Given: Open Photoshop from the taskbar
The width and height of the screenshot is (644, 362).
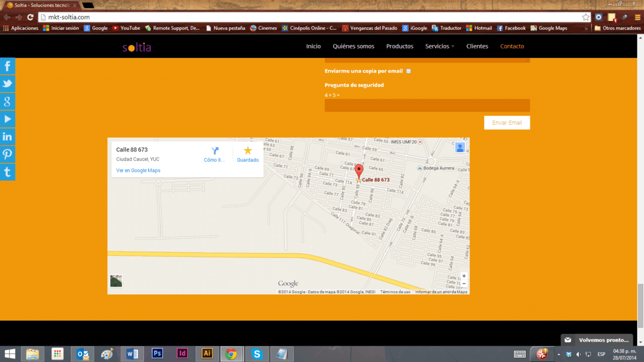Looking at the screenshot, I should pos(157,353).
